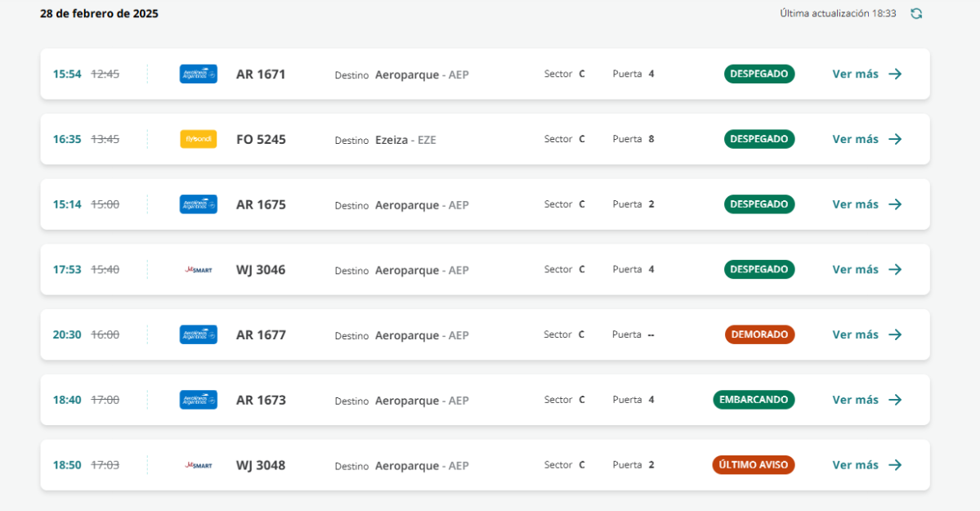Image resolution: width=980 pixels, height=511 pixels.
Task: Select flight number AR 1675
Action: tap(261, 204)
